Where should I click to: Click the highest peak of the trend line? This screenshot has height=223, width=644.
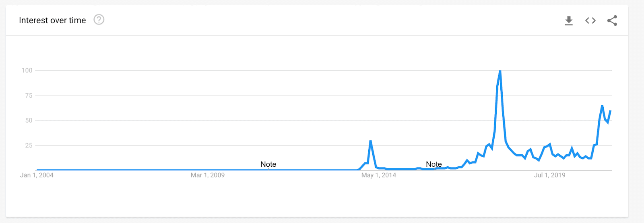tap(500, 71)
